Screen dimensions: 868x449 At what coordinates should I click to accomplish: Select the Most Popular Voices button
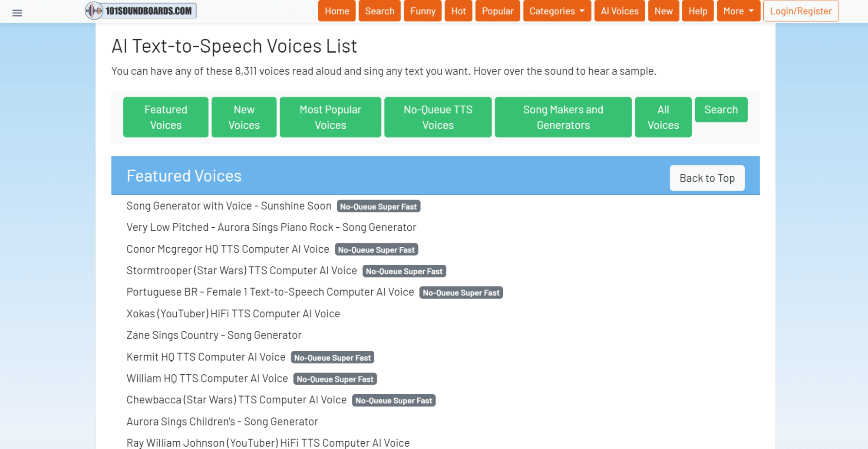[x=330, y=117]
